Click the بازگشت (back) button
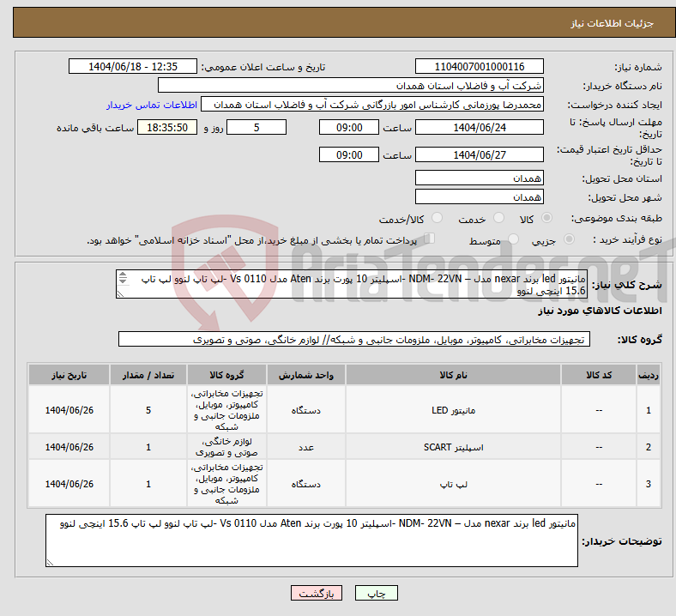 pos(317,593)
